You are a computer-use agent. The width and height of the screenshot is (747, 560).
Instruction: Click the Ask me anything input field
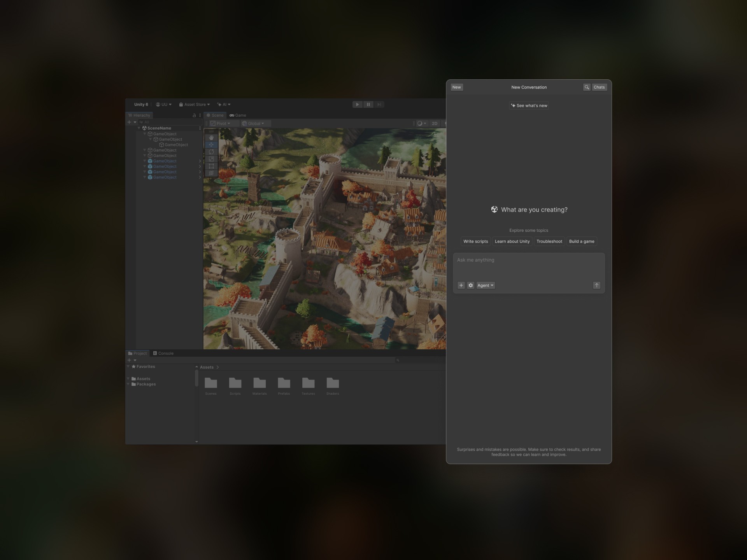click(528, 266)
